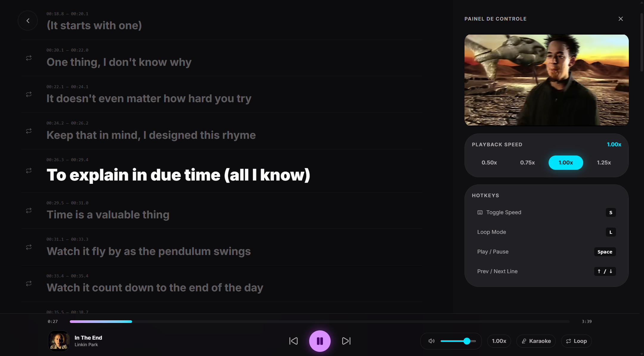Jump to lyric "It doesn't even matter how hard you try"
The image size is (644, 356).
(x=149, y=99)
